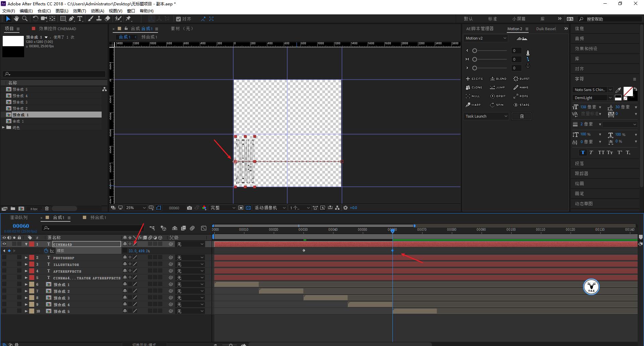Click the fill color swatch

coord(628,91)
